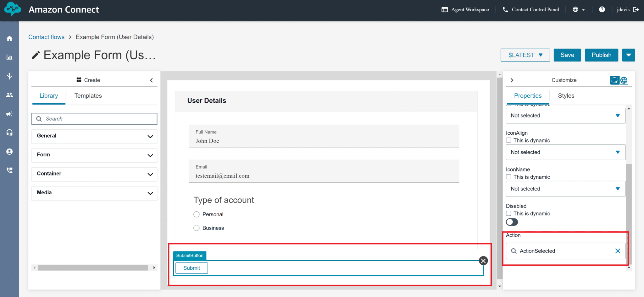Screen dimensions: 644x297
Task: Select the Personal account type radio button
Action: click(x=196, y=214)
